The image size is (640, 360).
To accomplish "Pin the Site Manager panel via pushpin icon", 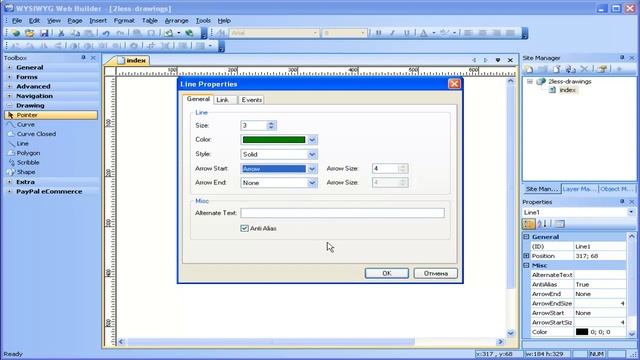I will (622, 58).
